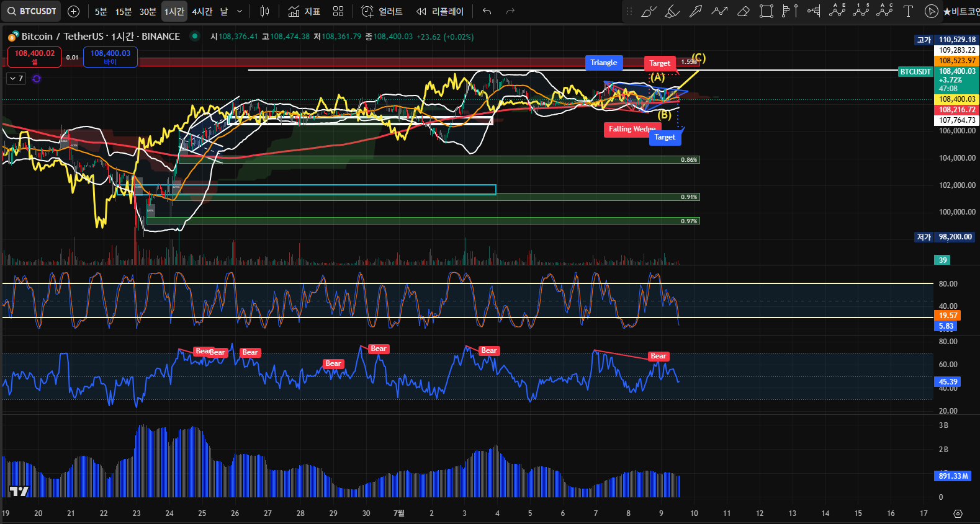The height and width of the screenshot is (524, 980).
Task: Click the add symbol plus icon
Action: coord(73,11)
